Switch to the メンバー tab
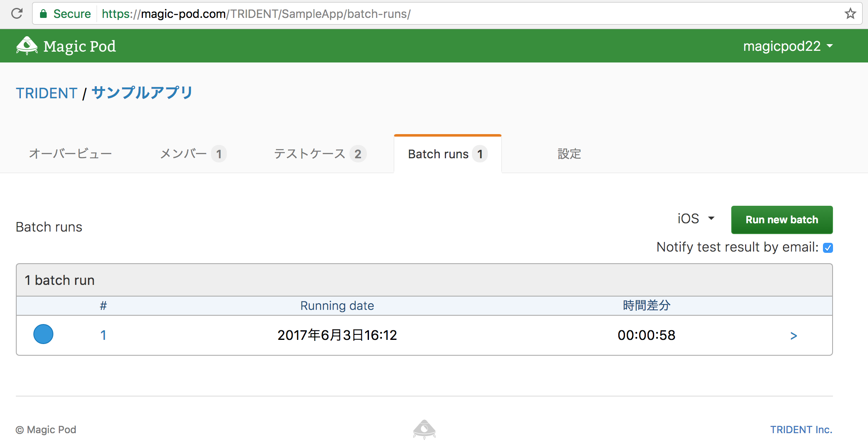The height and width of the screenshot is (444, 868). coord(193,154)
